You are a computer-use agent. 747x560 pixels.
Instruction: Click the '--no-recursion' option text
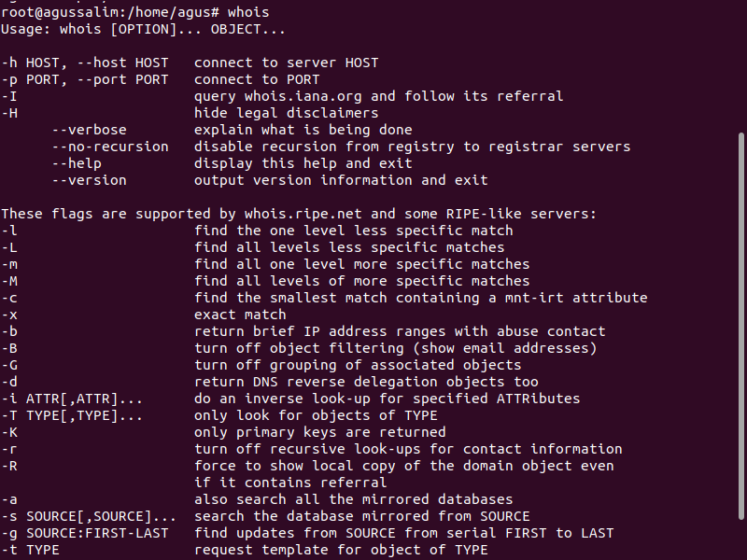coord(110,147)
